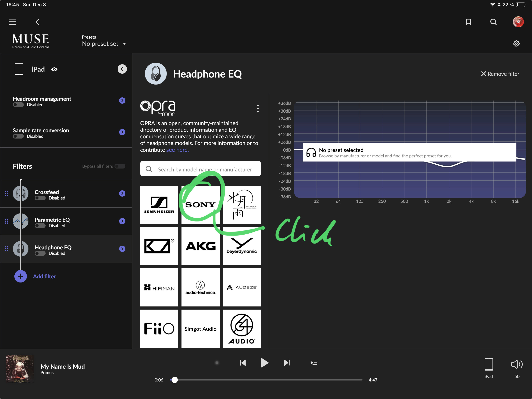
Task: Toggle Headroom management switch
Action: tap(18, 105)
